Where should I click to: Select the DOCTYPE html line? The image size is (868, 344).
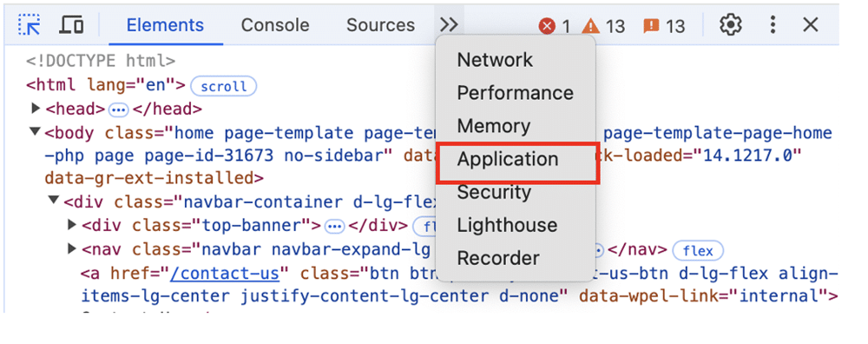[x=101, y=61]
